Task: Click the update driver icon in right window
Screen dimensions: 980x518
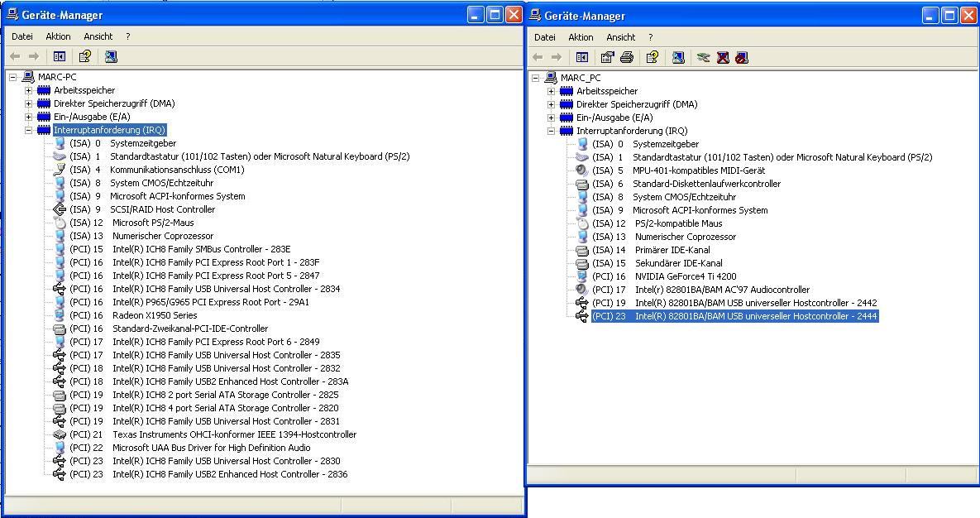Action: tap(703, 58)
